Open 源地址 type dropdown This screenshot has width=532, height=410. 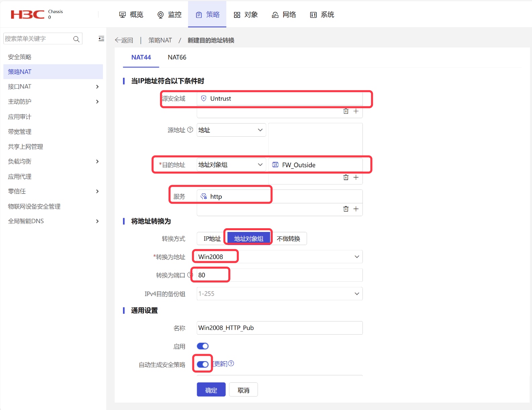pyautogui.click(x=231, y=130)
